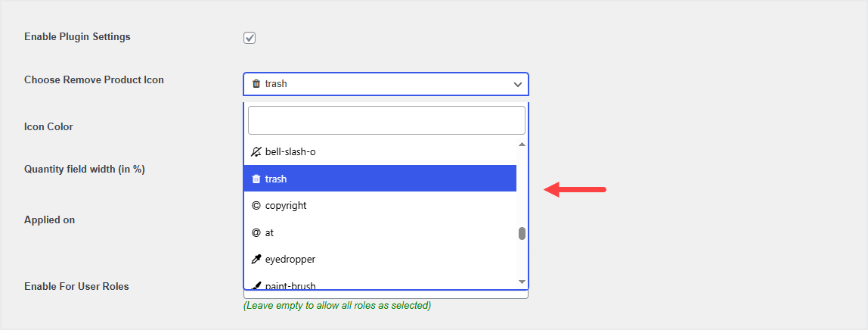This screenshot has width=868, height=330.
Task: Click the "Enable Plugin Settings" label
Action: coord(77,37)
